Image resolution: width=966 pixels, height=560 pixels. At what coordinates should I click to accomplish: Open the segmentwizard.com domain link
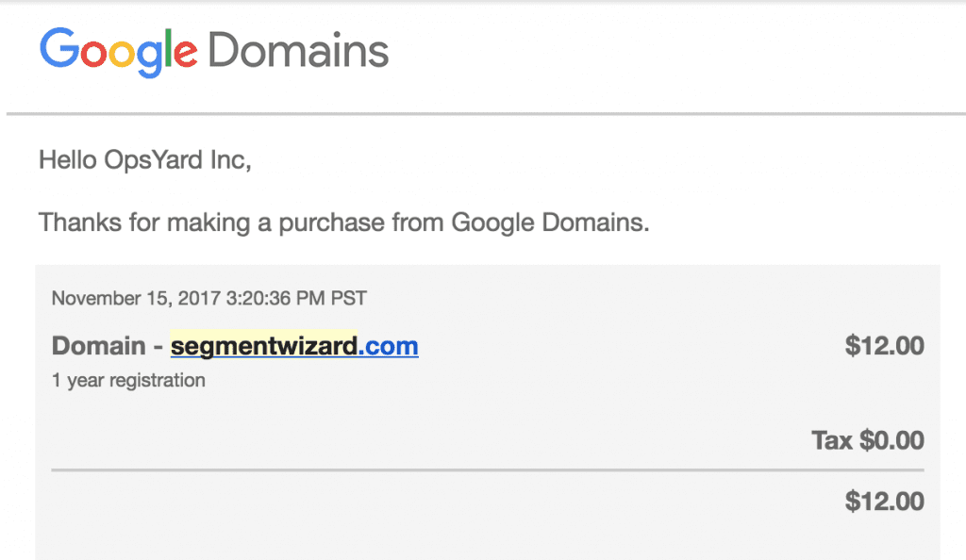point(294,346)
